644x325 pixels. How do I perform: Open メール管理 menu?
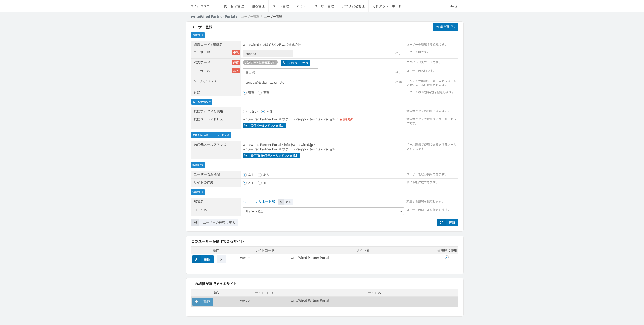point(281,6)
